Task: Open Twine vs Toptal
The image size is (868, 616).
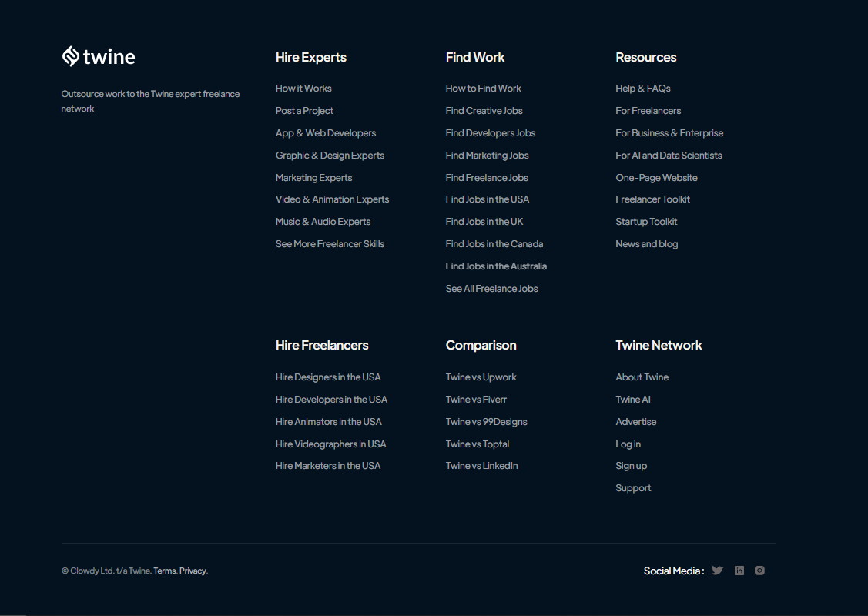Action: pyautogui.click(x=478, y=444)
